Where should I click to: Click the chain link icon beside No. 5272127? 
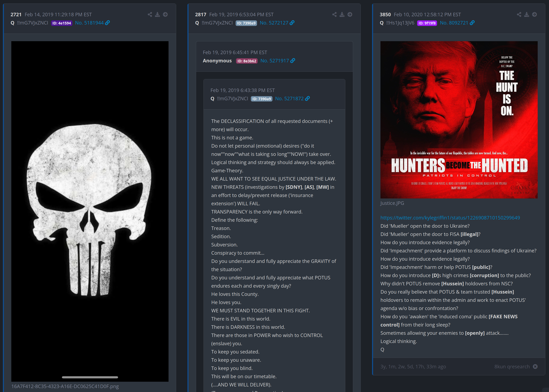pos(292,23)
